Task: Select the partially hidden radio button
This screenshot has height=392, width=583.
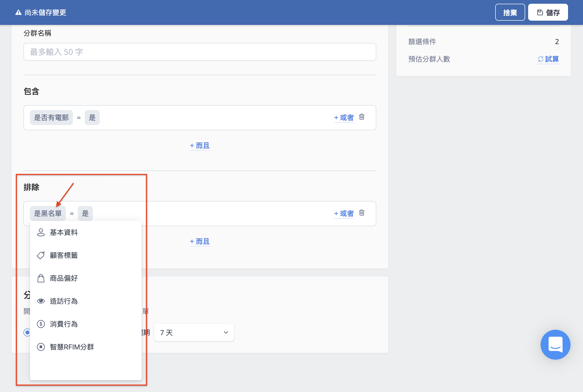Action: click(x=27, y=332)
